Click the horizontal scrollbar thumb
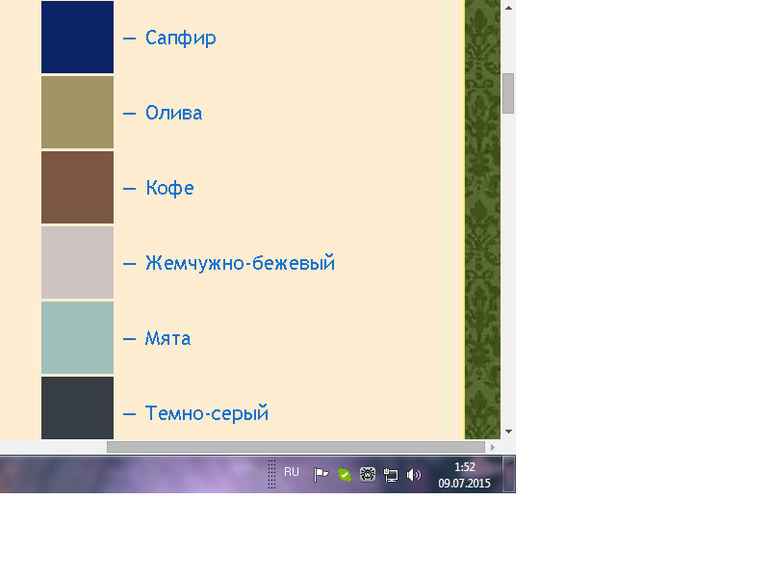The height and width of the screenshot is (578, 770). click(295, 447)
